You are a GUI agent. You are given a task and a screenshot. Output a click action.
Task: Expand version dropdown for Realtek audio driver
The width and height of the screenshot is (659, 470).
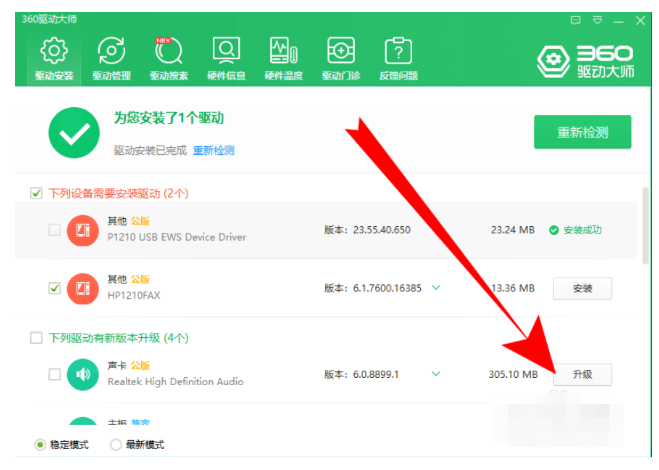[x=436, y=374]
